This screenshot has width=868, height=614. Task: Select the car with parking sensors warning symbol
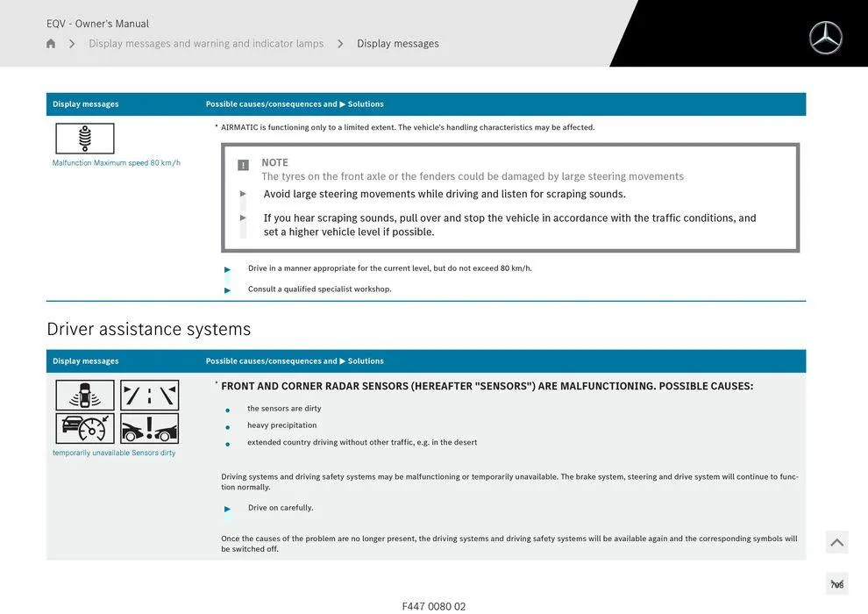84,396
